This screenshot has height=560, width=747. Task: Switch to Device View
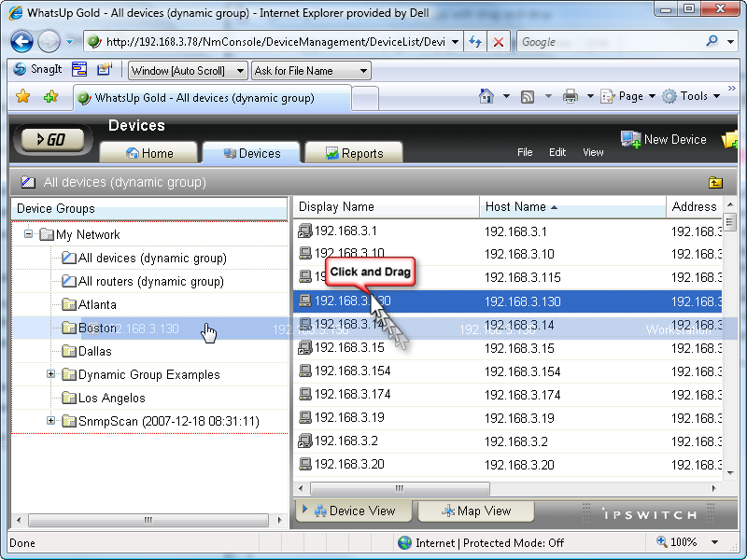(353, 511)
